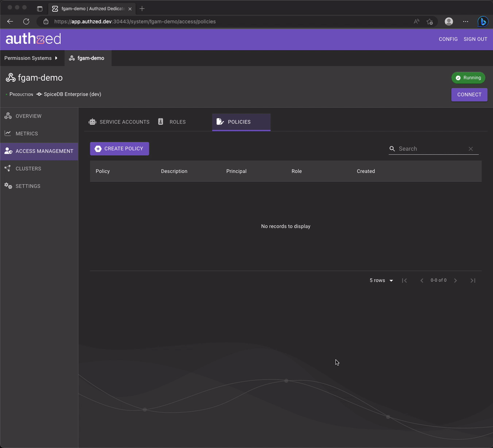Expand Permission Systems breadcrumb arrow
This screenshot has width=493, height=448.
tap(56, 58)
